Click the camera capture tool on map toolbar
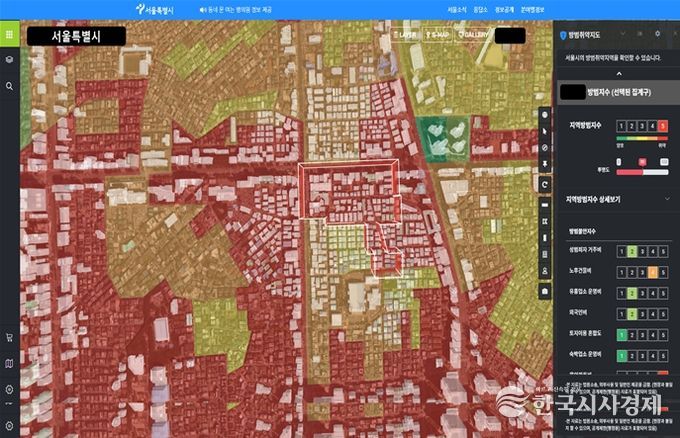 [x=545, y=290]
